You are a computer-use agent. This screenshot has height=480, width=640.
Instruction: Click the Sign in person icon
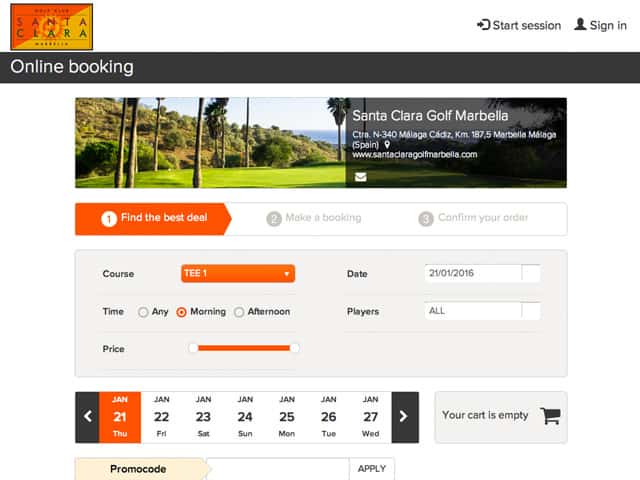[x=580, y=24]
